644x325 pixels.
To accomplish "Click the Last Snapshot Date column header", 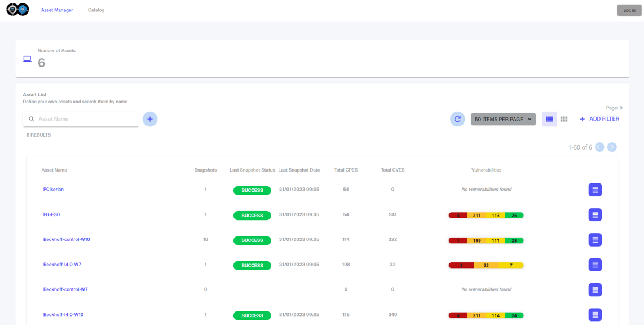I will point(299,170).
